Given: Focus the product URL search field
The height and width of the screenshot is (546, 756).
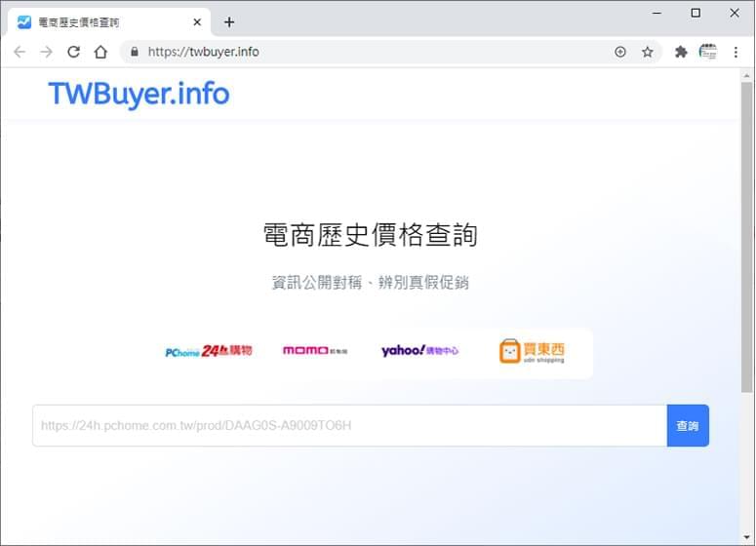Looking at the screenshot, I should point(350,425).
